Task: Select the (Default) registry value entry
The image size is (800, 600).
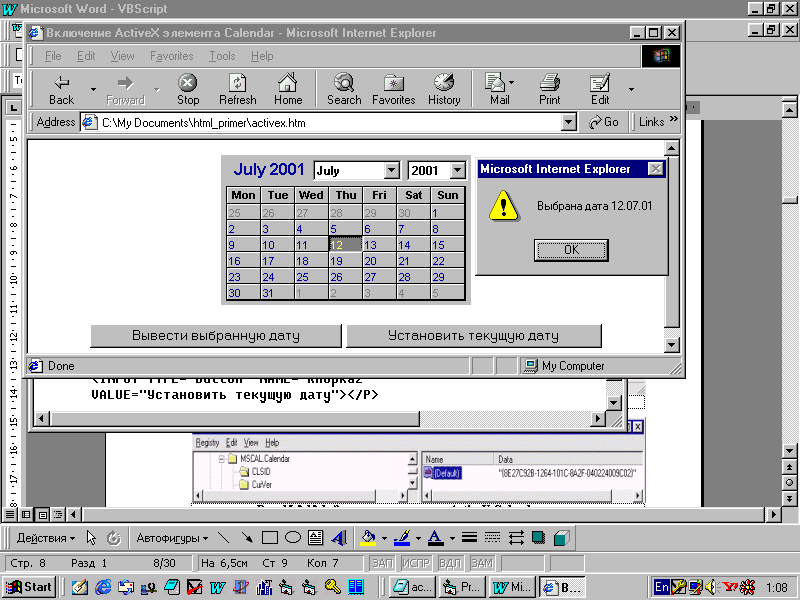Action: pyautogui.click(x=443, y=473)
